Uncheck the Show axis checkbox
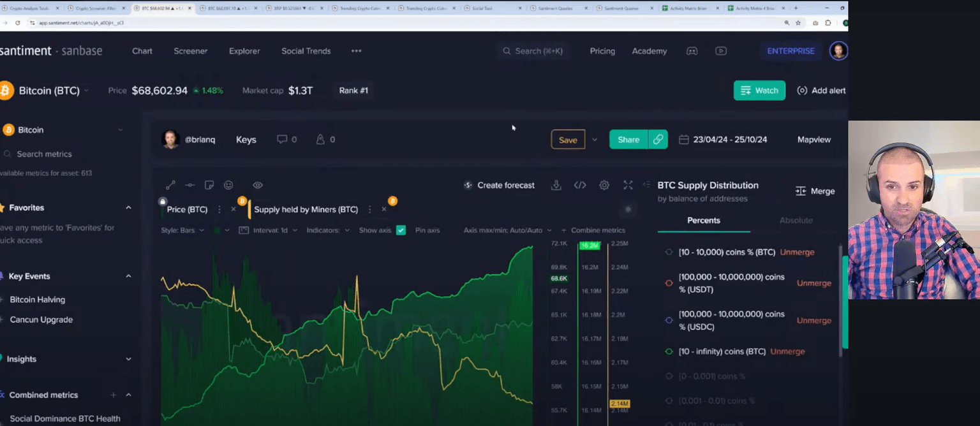The height and width of the screenshot is (426, 980). 401,230
